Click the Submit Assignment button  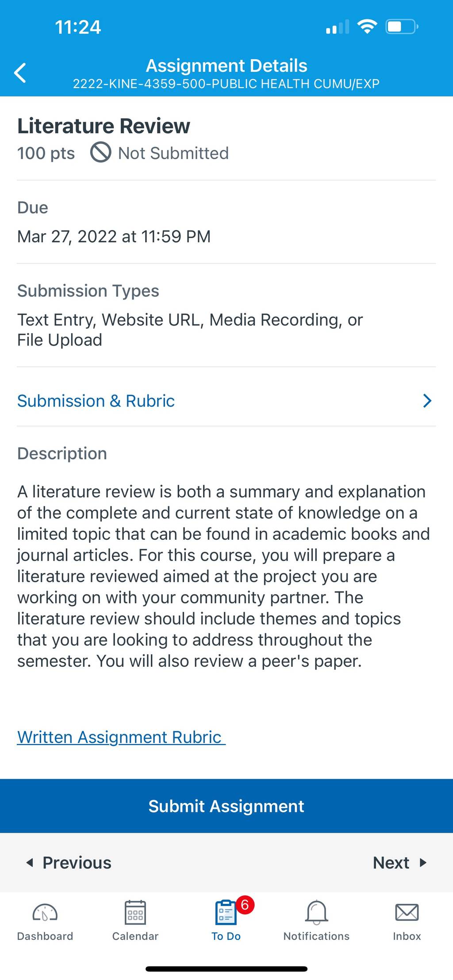226,806
